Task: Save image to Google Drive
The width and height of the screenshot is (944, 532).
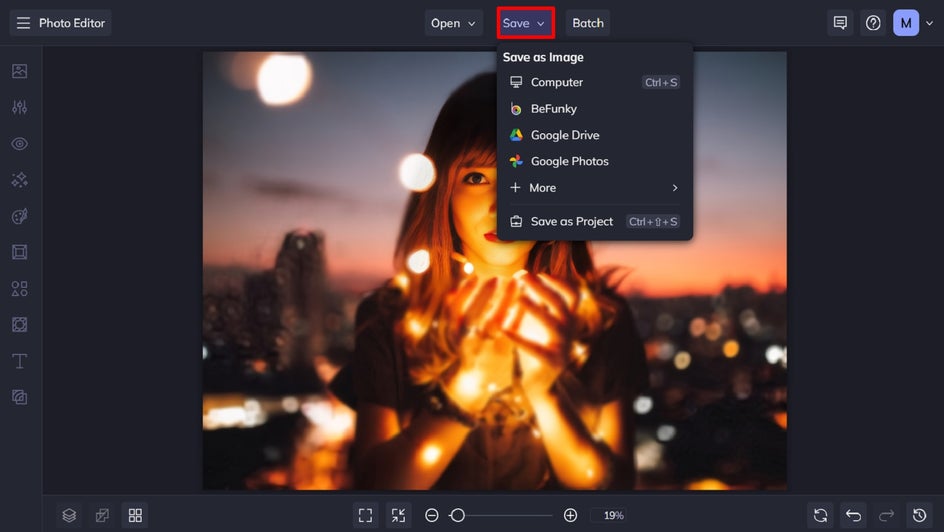Action: (x=595, y=135)
